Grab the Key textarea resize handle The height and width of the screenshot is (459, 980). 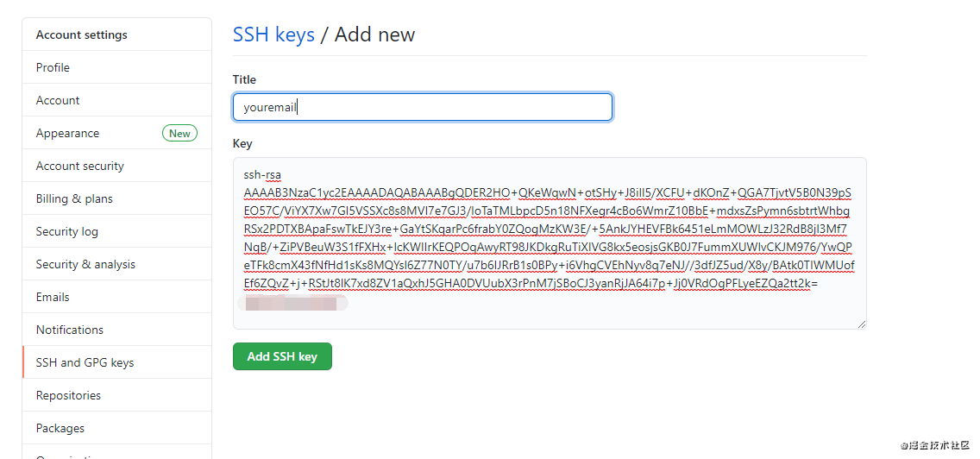(x=861, y=324)
